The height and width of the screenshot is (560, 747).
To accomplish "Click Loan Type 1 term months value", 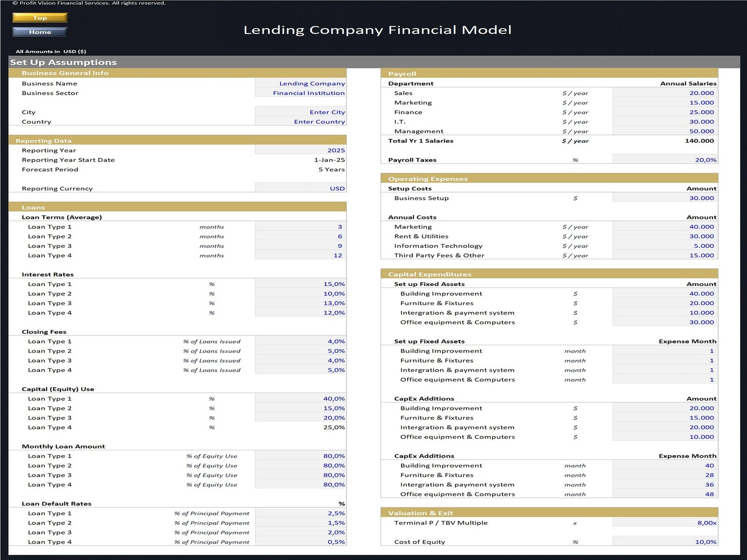I will pyautogui.click(x=301, y=227).
